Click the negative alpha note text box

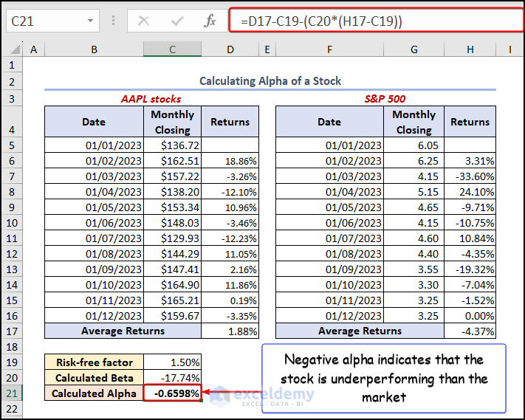(x=384, y=378)
